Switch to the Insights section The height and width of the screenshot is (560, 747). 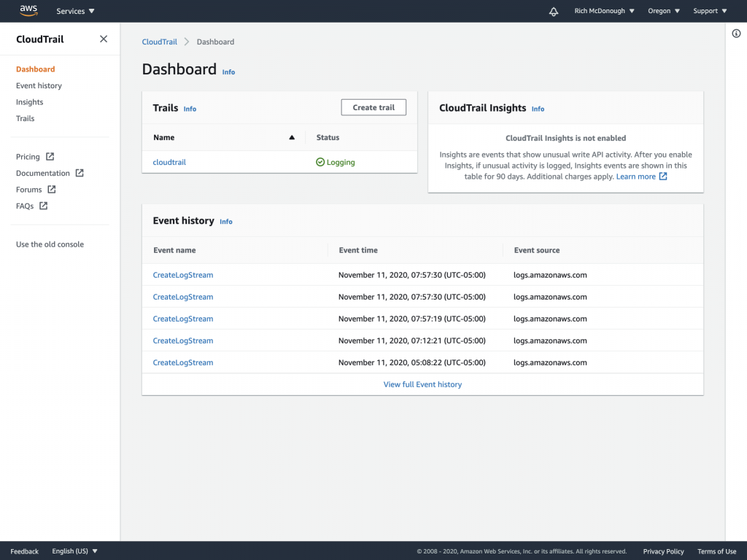(29, 102)
